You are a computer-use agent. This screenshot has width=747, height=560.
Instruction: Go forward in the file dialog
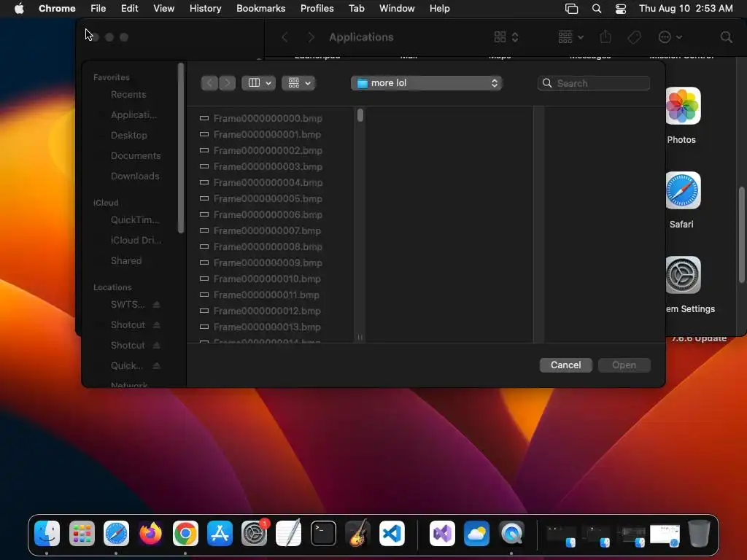pos(228,83)
